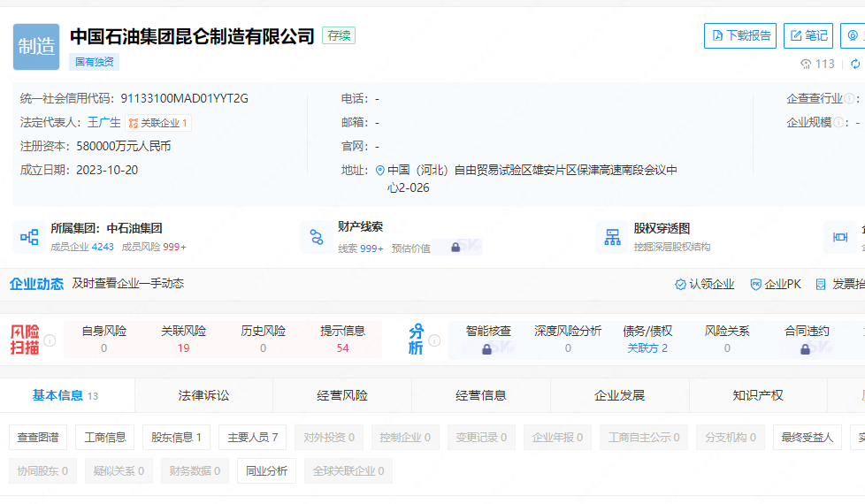865x504 pixels.
Task: View 成员企业 4243 count
Action: coord(82,247)
